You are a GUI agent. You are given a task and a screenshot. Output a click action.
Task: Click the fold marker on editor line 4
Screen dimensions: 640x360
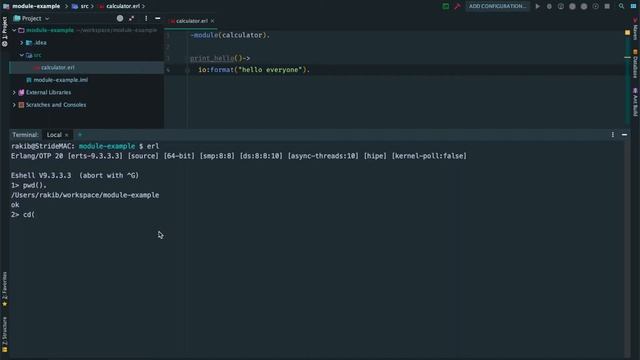pos(187,70)
